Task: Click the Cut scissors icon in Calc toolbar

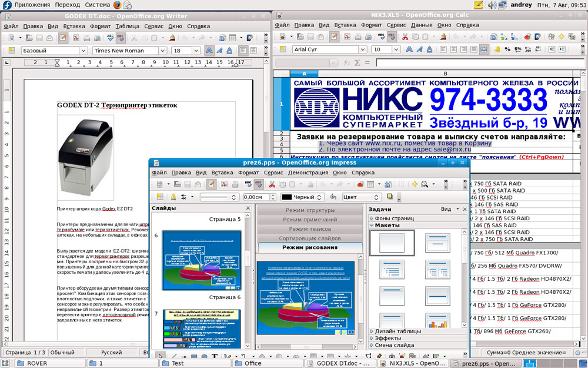Action: pyautogui.click(x=405, y=37)
